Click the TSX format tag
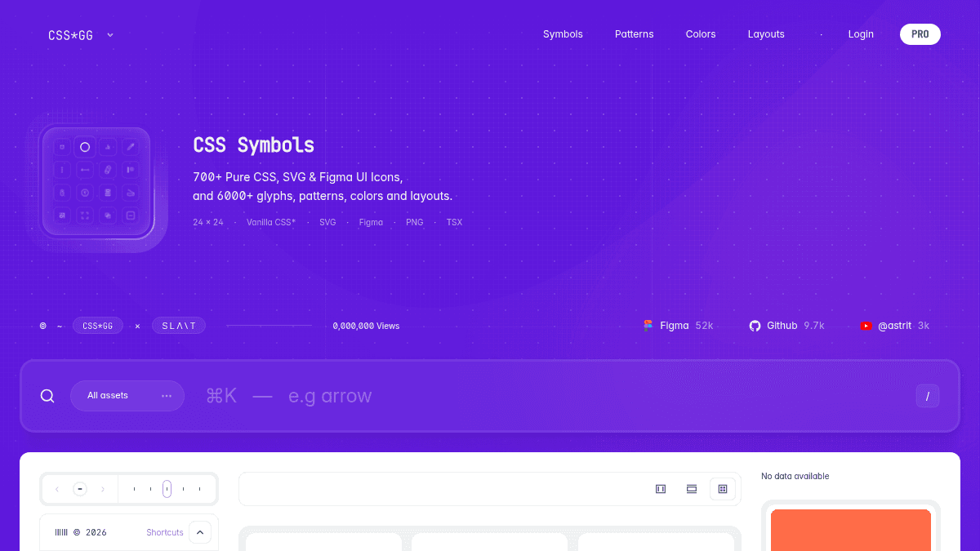This screenshot has width=980, height=551. (x=454, y=222)
